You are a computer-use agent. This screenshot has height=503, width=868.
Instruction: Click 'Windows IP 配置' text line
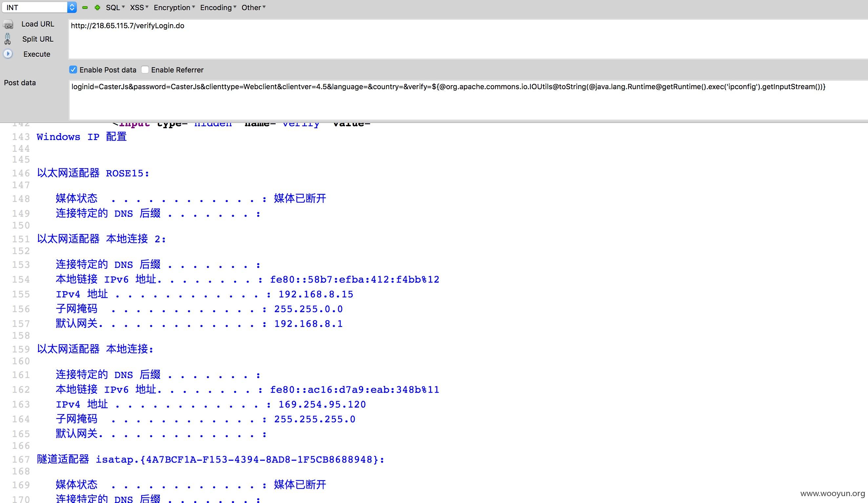[82, 137]
